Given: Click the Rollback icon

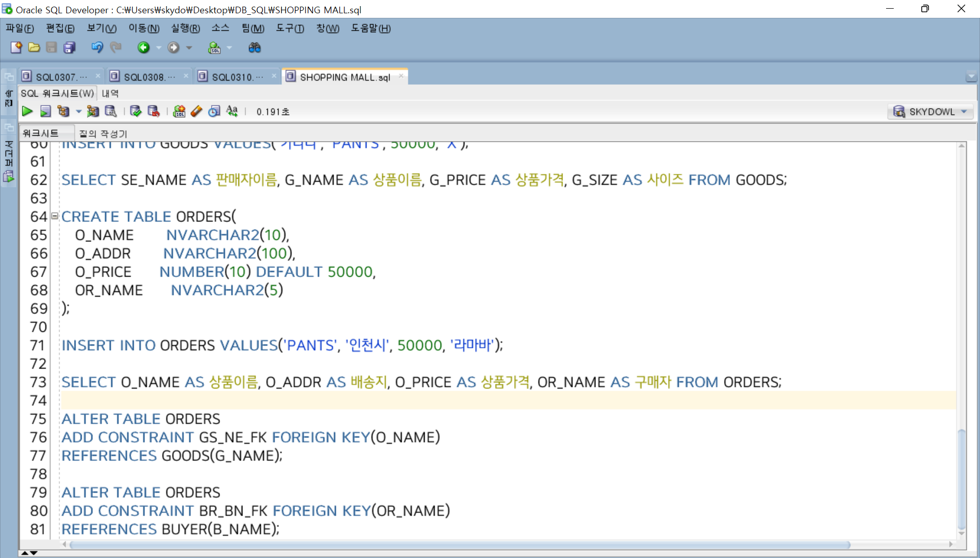Looking at the screenshot, I should click(x=153, y=111).
